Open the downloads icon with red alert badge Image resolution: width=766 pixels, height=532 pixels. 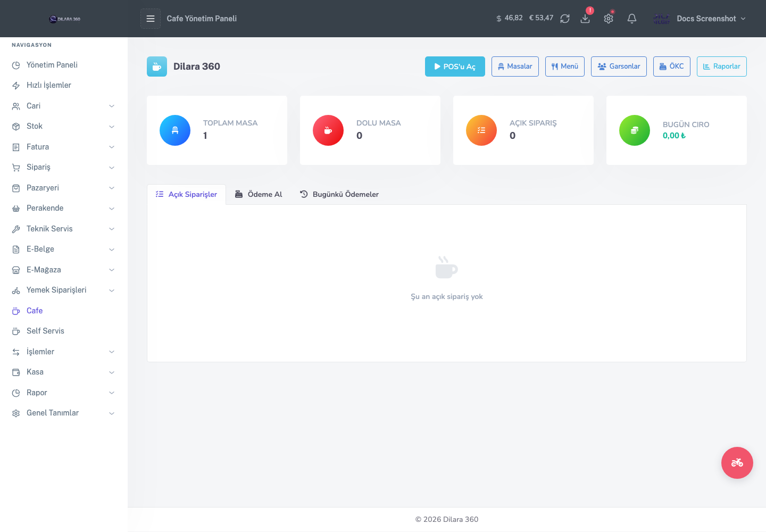[585, 19]
